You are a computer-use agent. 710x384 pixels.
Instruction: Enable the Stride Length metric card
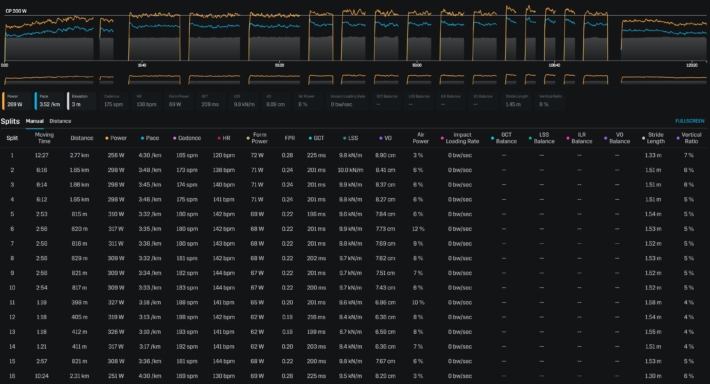pos(517,101)
